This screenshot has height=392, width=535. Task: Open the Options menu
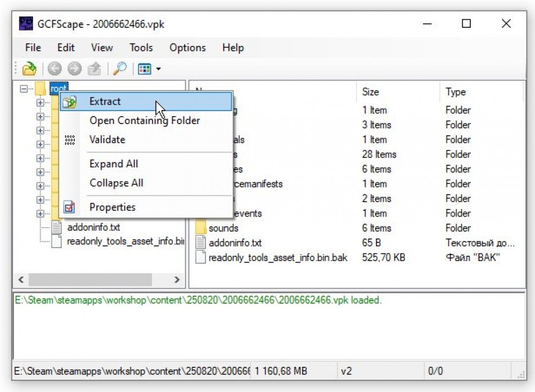tap(188, 48)
